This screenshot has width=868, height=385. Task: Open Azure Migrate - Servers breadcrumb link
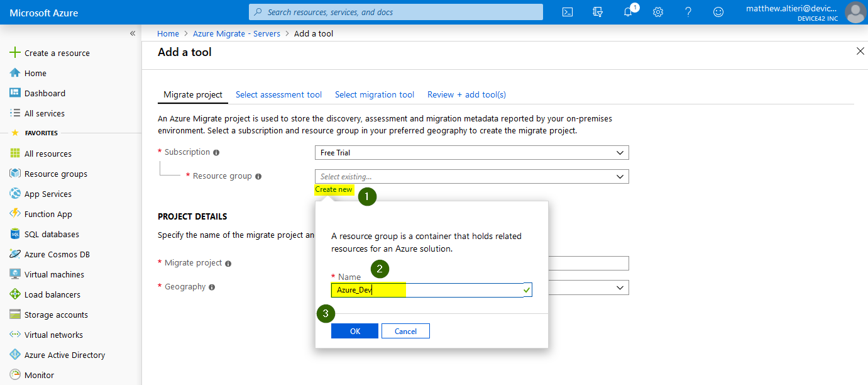236,33
